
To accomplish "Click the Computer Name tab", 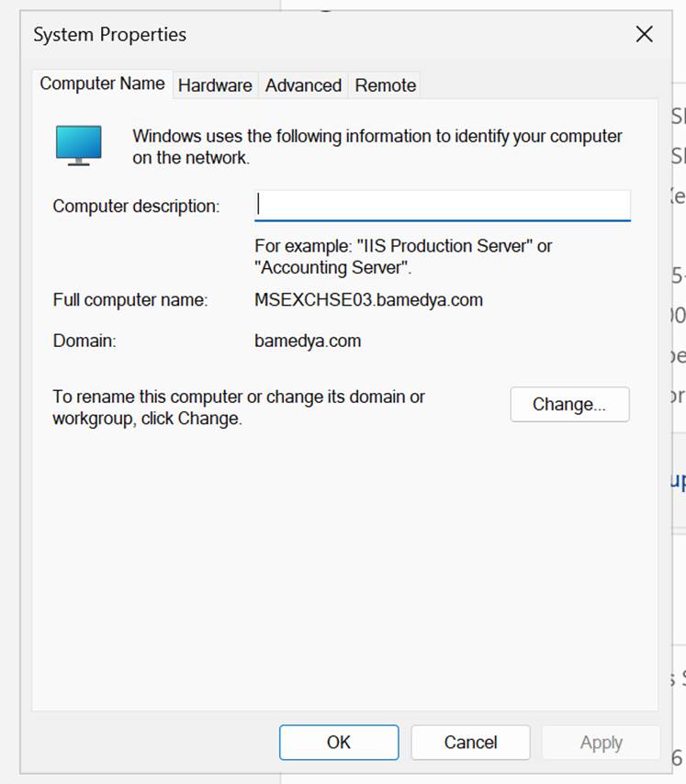I will (x=103, y=84).
